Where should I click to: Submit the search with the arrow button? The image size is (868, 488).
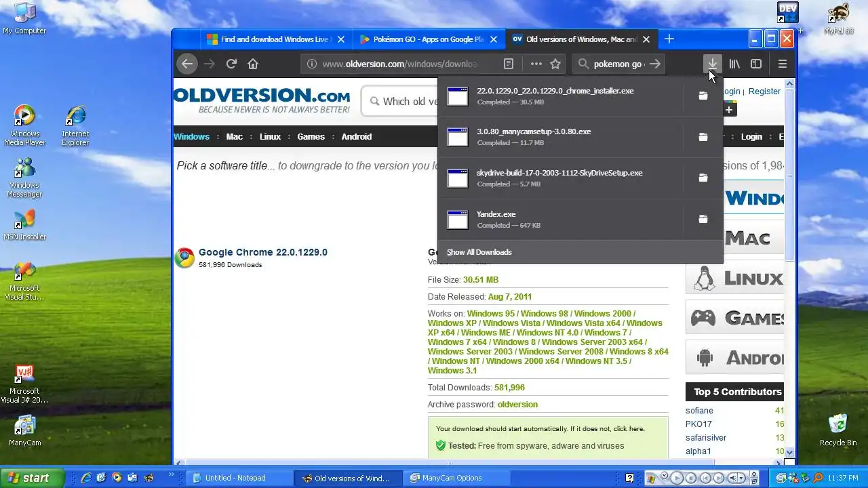[655, 64]
